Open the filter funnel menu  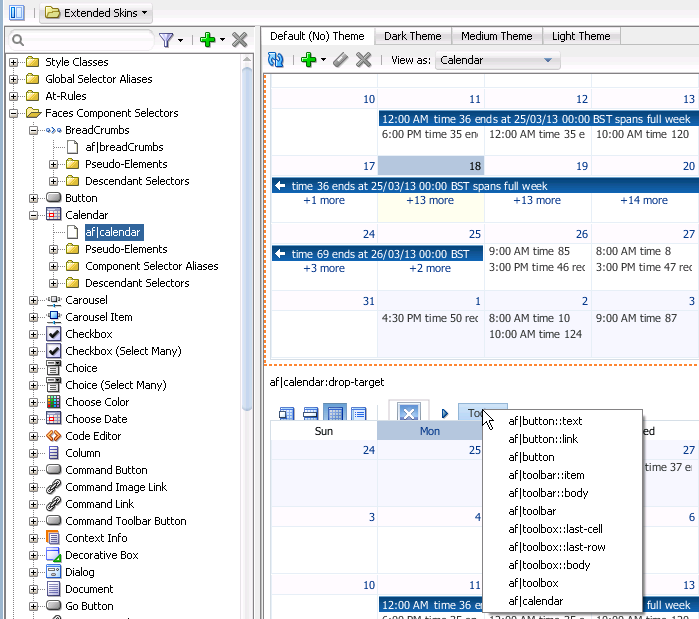pyautogui.click(x=171, y=40)
